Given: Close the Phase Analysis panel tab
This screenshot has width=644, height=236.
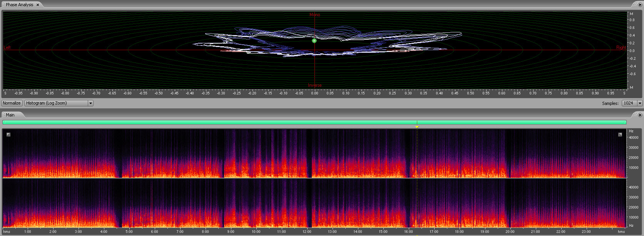Looking at the screenshot, I should [38, 5].
